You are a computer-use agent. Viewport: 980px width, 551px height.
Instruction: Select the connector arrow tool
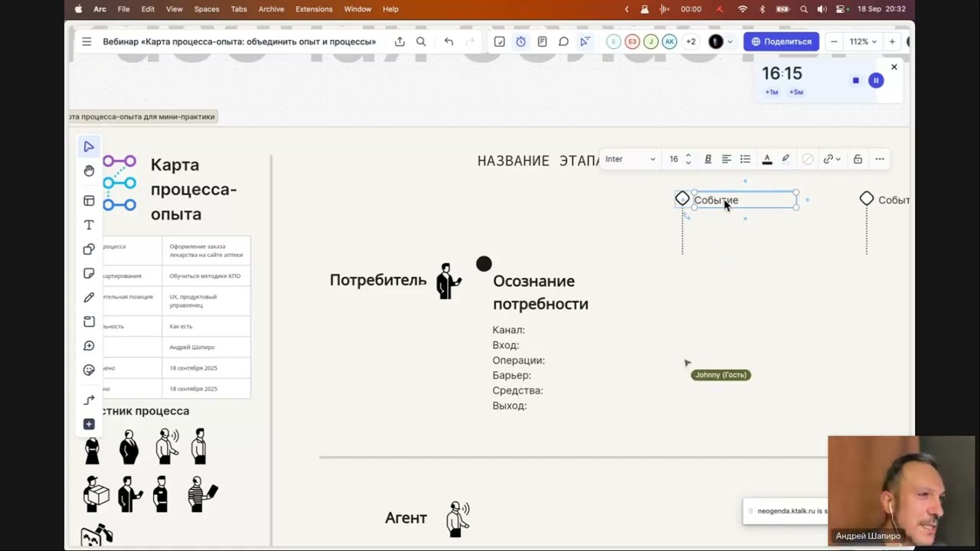coord(89,400)
